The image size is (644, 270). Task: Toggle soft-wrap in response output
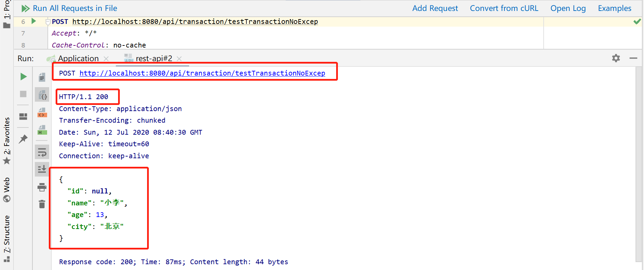[x=42, y=152]
